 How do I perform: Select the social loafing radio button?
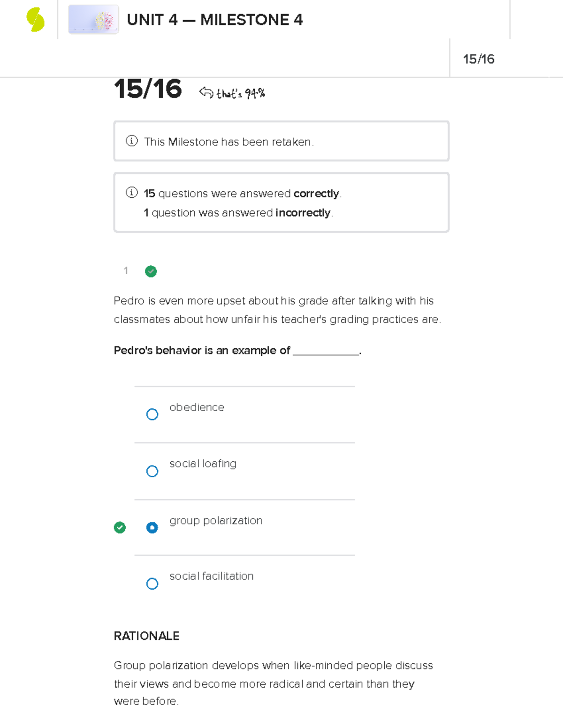click(152, 471)
